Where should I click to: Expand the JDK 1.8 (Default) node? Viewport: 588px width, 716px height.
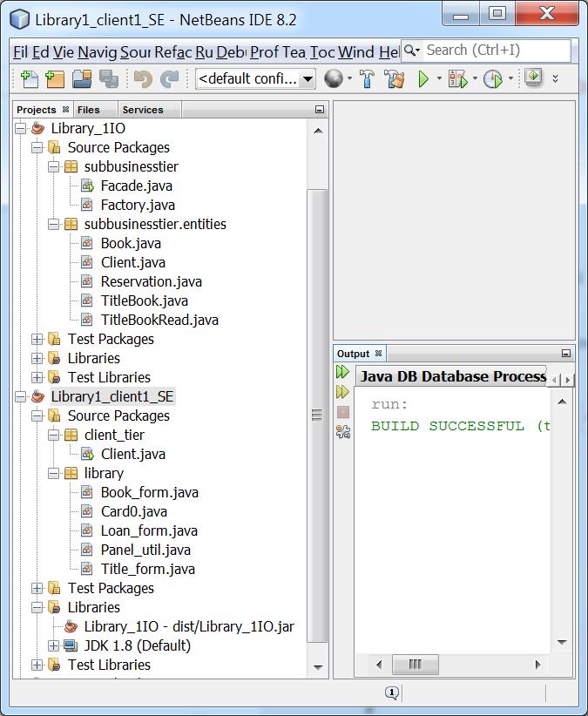(x=54, y=645)
